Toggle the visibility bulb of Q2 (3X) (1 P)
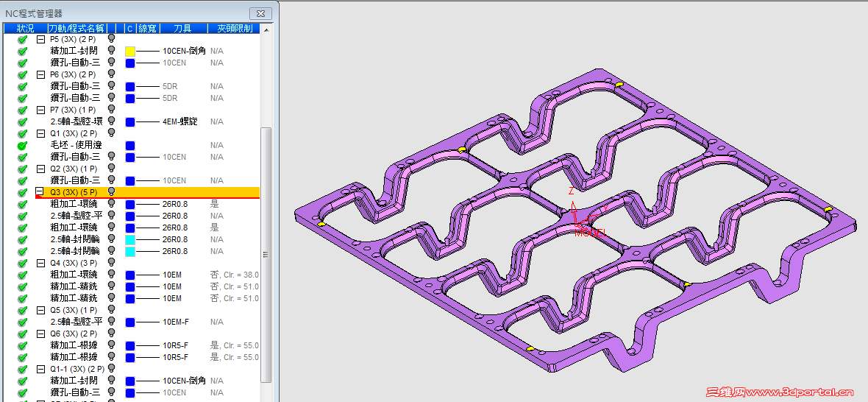Image resolution: width=868 pixels, height=402 pixels. [x=111, y=168]
